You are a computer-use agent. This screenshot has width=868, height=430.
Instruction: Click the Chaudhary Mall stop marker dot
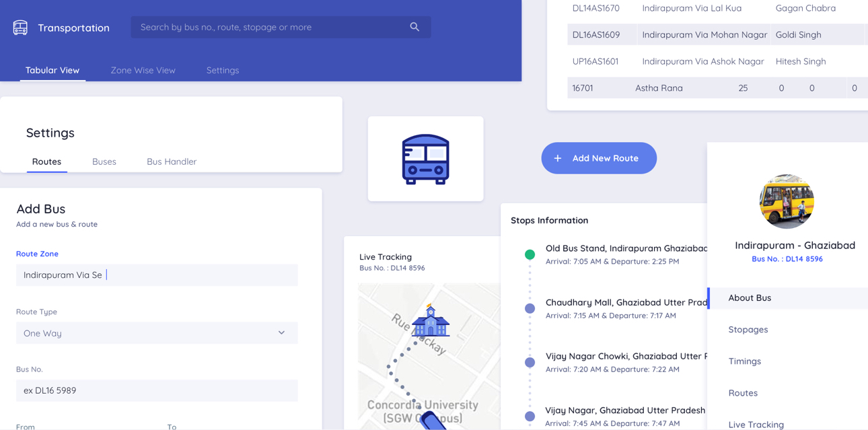tap(530, 308)
